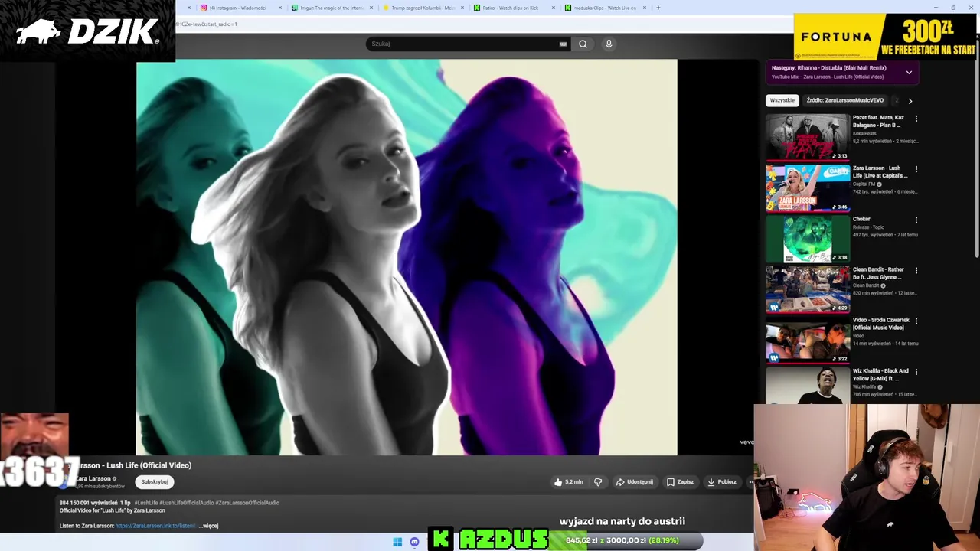Save the video with Zapisz
The width and height of the screenshot is (980, 551).
tap(680, 482)
